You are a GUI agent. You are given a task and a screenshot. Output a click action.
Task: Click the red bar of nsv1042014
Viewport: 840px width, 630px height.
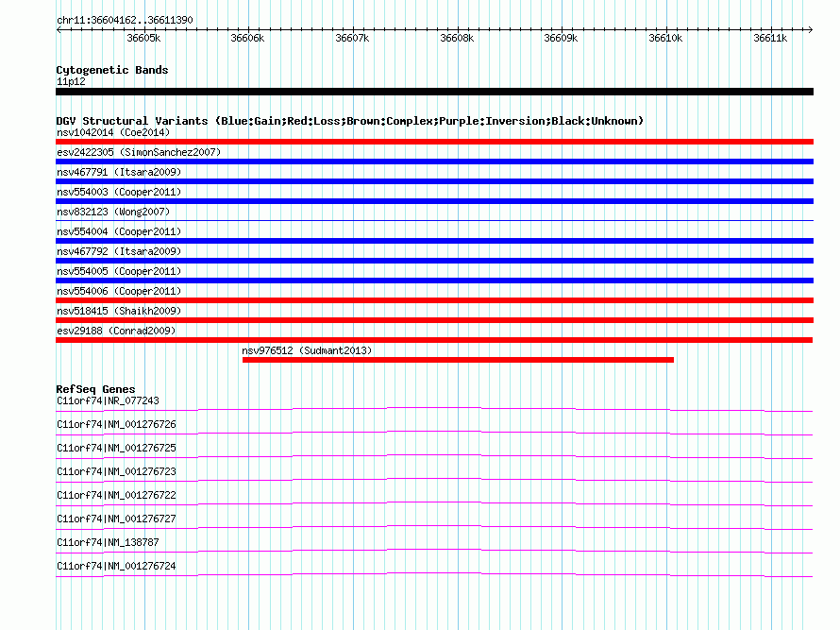(x=434, y=142)
